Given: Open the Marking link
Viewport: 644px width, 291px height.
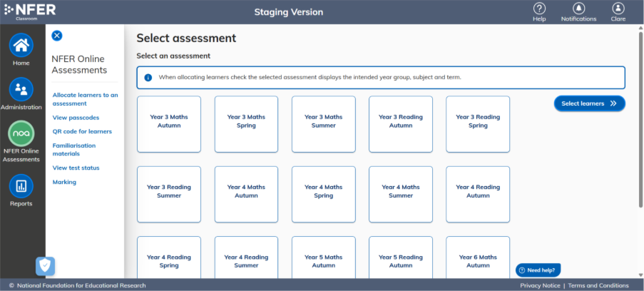Looking at the screenshot, I should 64,182.
